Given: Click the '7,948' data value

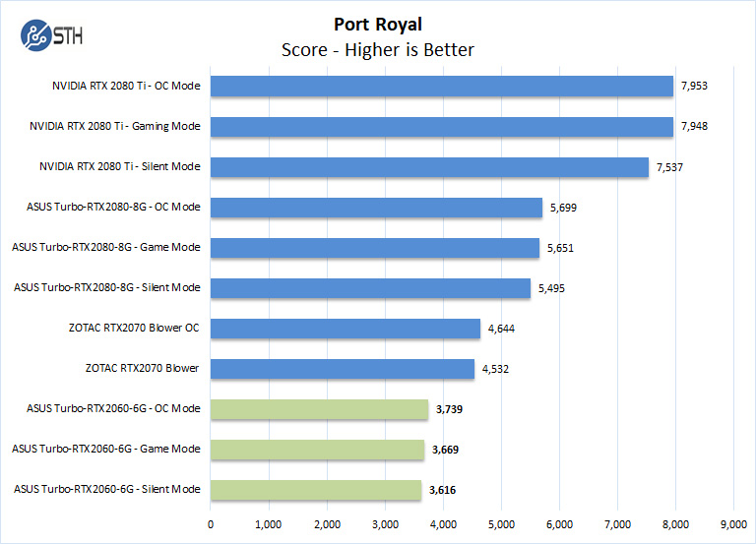Looking at the screenshot, I should tap(694, 127).
